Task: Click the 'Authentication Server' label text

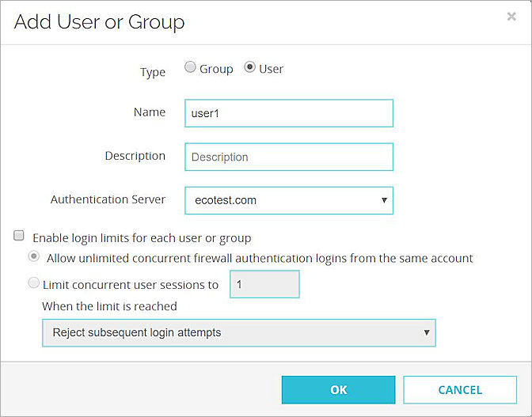Action: click(108, 199)
